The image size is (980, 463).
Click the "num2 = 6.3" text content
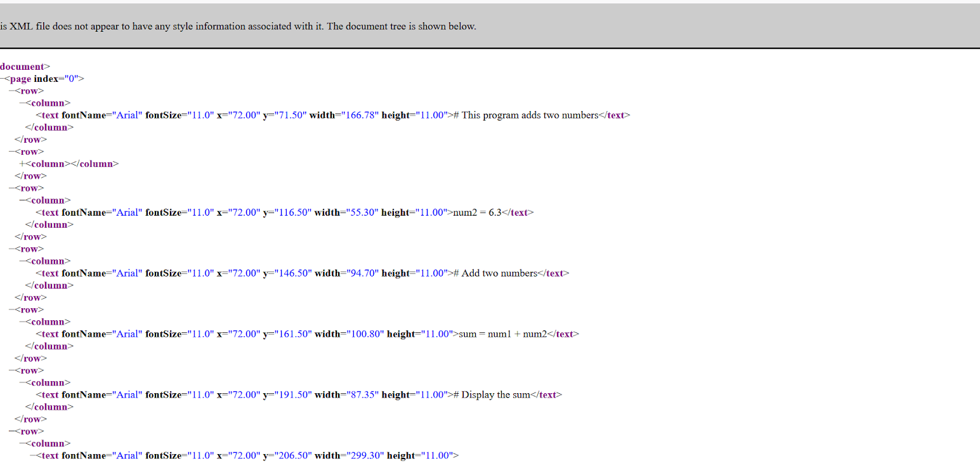coord(476,213)
